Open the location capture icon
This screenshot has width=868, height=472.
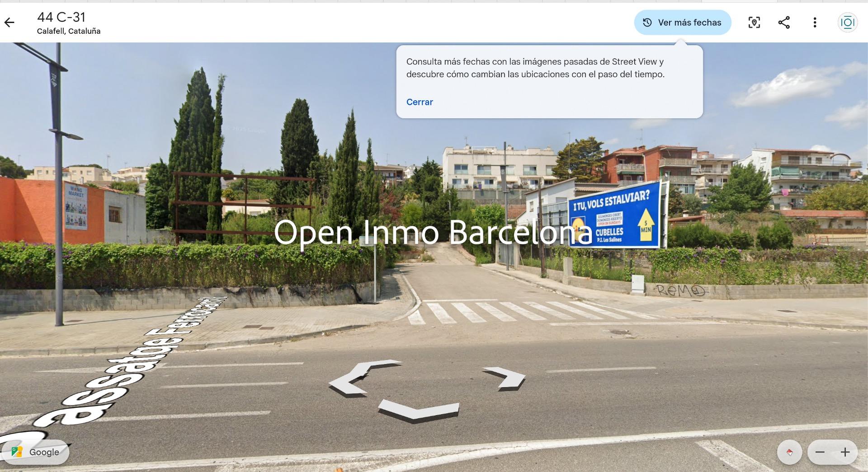pyautogui.click(x=754, y=23)
